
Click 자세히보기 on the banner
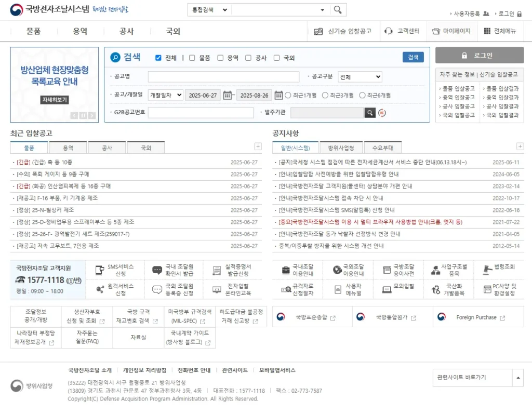[55, 100]
